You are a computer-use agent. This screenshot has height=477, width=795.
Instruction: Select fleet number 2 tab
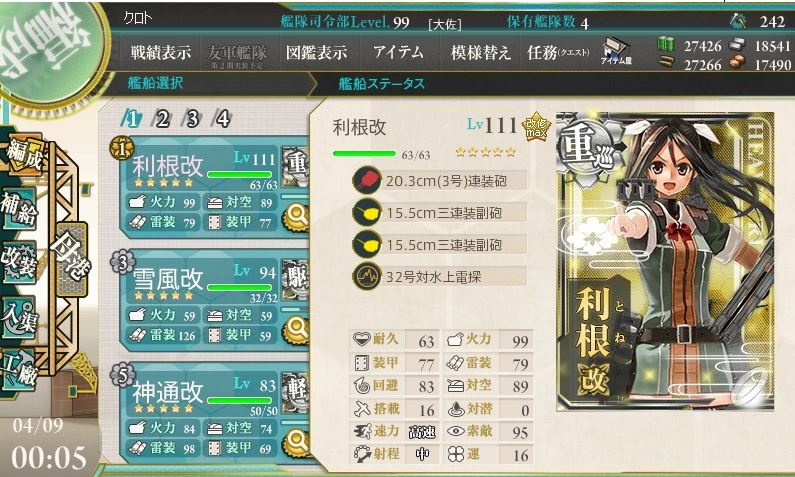pos(162,119)
